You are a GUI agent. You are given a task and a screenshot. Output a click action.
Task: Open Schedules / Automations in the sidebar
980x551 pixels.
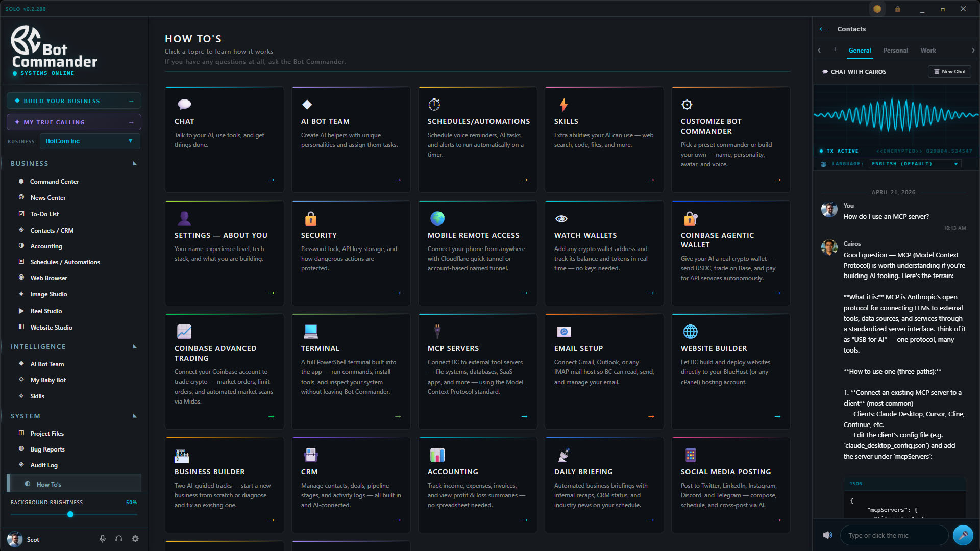(x=65, y=262)
